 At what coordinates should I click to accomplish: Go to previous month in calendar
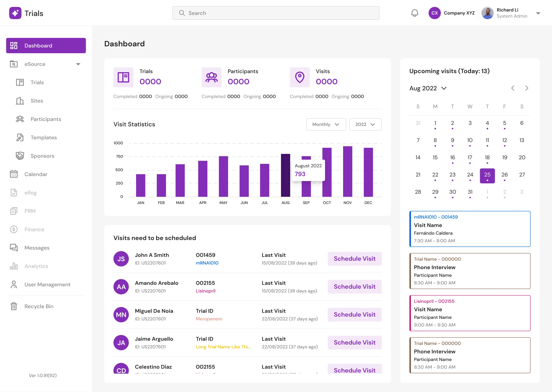pos(513,88)
